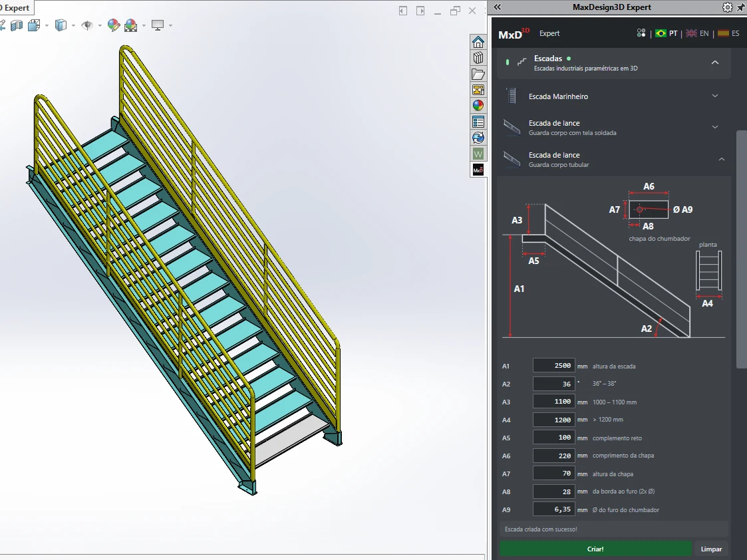Viewport: 747px width, 560px height.
Task: Open View Orientation dropdown arrow
Action: (x=47, y=25)
